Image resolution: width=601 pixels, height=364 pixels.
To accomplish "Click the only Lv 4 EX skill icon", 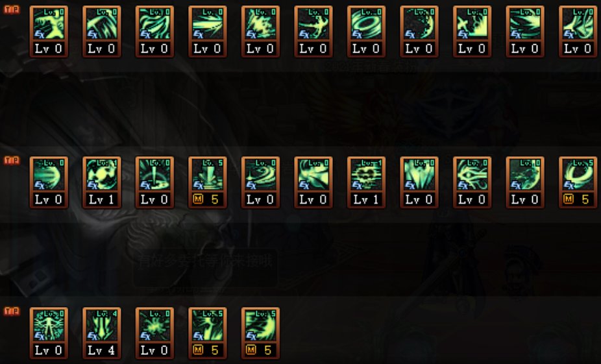I will coord(101,326).
